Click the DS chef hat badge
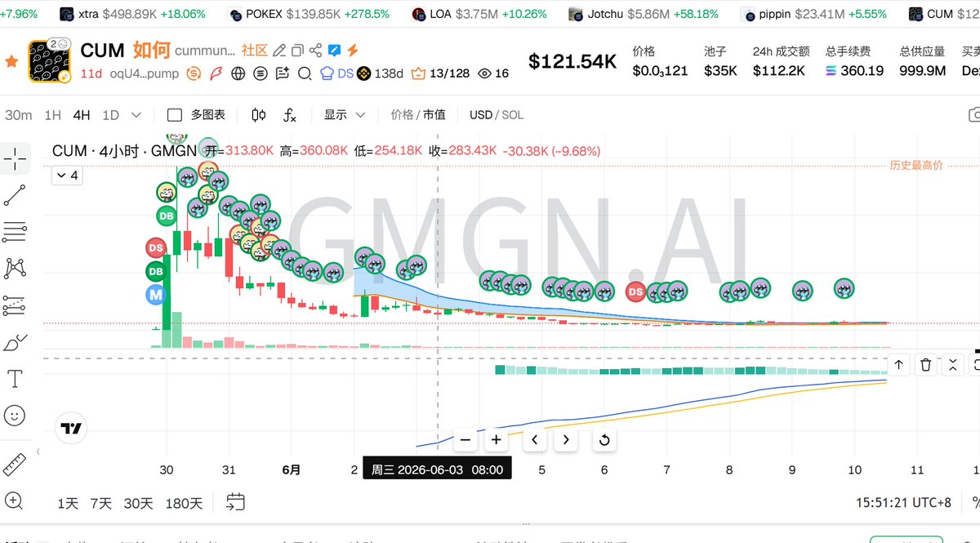 pyautogui.click(x=336, y=73)
